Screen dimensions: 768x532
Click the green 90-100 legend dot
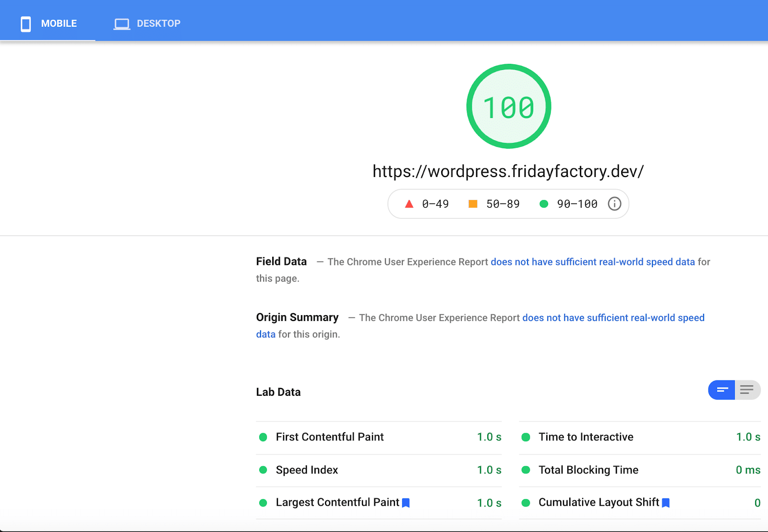[544, 204]
